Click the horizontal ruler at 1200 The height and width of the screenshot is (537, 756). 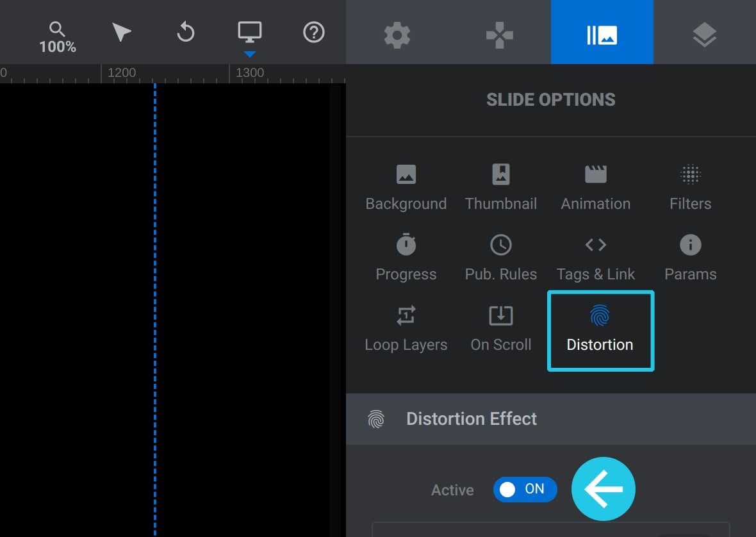(122, 73)
